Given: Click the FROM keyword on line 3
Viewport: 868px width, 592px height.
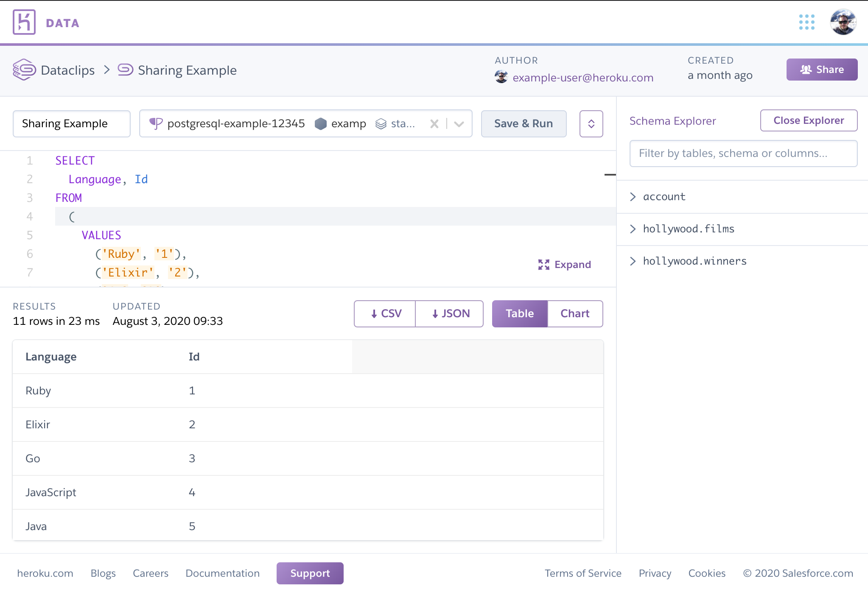Looking at the screenshot, I should point(69,198).
